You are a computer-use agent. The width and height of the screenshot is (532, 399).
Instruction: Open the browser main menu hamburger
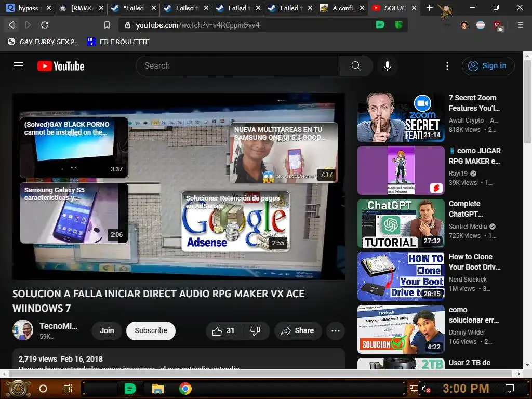(x=520, y=25)
